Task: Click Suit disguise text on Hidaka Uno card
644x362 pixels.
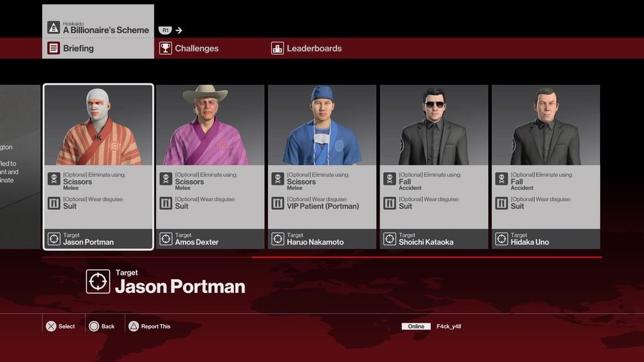Action: tap(518, 206)
